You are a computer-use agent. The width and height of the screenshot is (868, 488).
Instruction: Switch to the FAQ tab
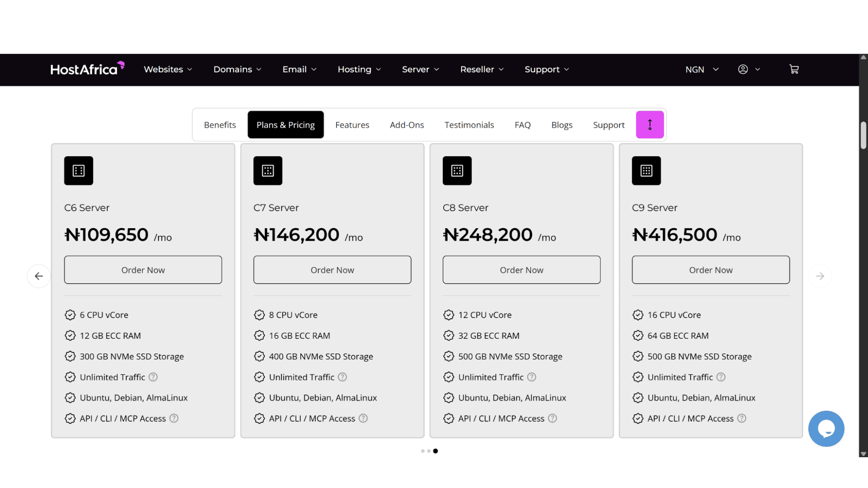[522, 125]
